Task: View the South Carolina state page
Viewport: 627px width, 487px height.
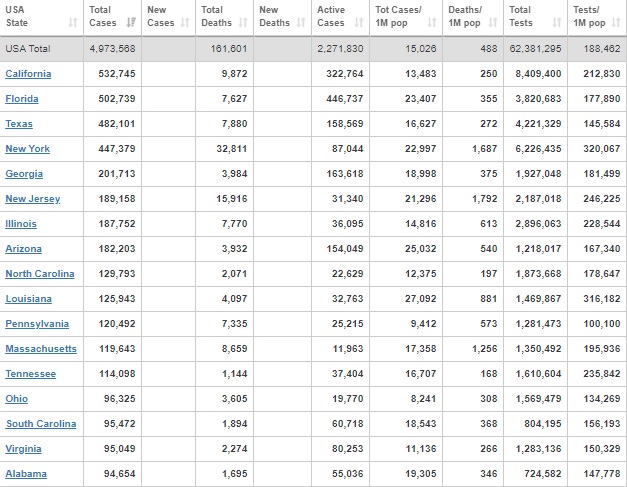Action: coord(39,424)
